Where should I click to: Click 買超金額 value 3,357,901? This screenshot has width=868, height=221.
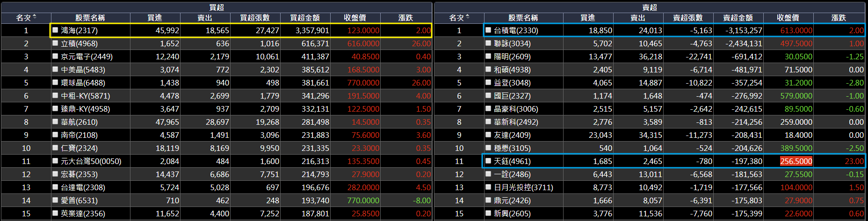[312, 30]
